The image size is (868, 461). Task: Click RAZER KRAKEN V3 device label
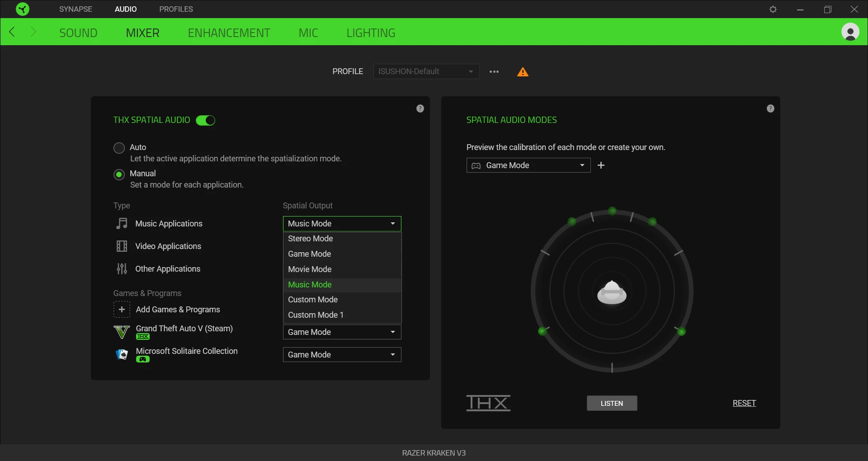click(x=434, y=453)
